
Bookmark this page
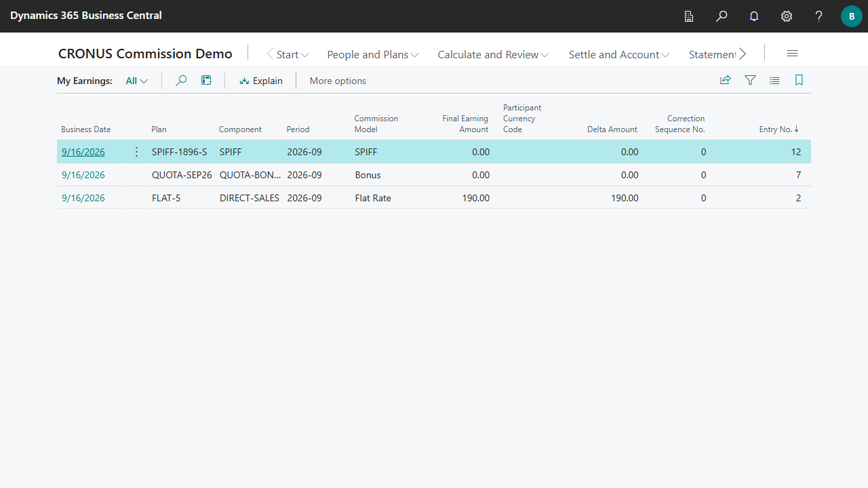799,80
